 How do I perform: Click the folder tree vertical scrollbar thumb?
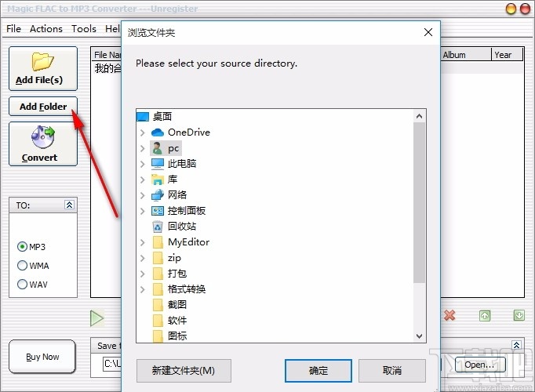420,203
